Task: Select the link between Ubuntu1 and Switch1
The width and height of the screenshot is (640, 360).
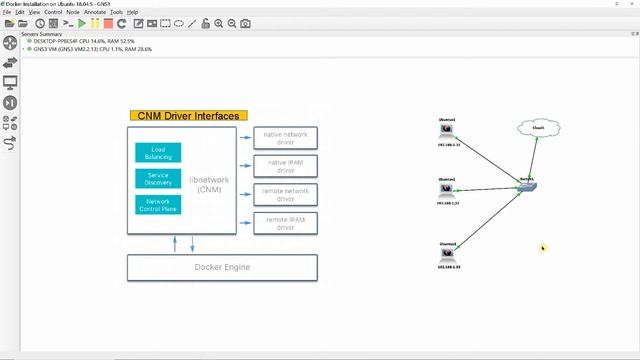Action: tap(487, 159)
